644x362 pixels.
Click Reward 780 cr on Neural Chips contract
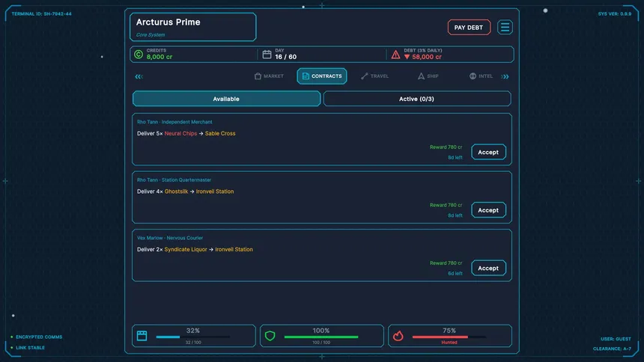pos(446,147)
